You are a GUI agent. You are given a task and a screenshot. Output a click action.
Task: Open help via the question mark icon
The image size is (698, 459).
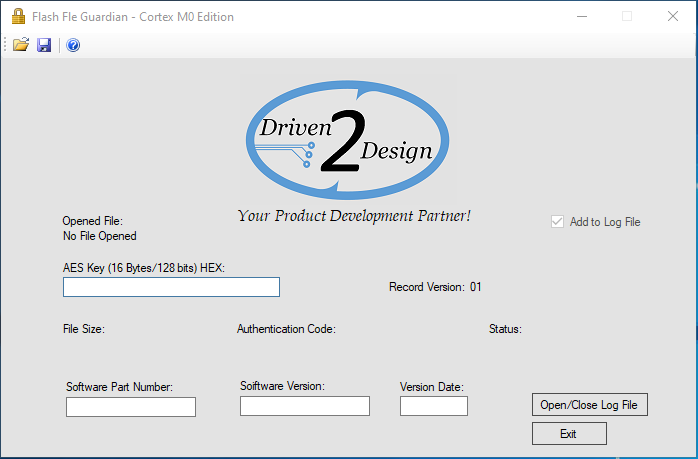click(73, 45)
